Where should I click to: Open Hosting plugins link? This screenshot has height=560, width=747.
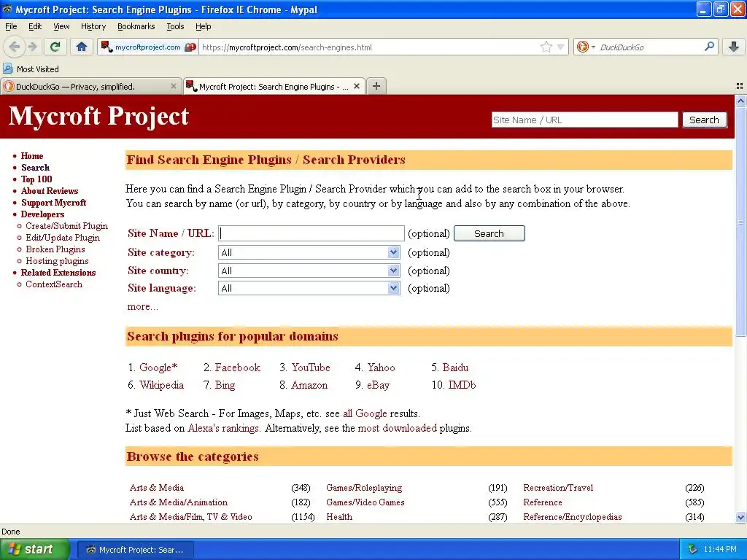pyautogui.click(x=57, y=261)
